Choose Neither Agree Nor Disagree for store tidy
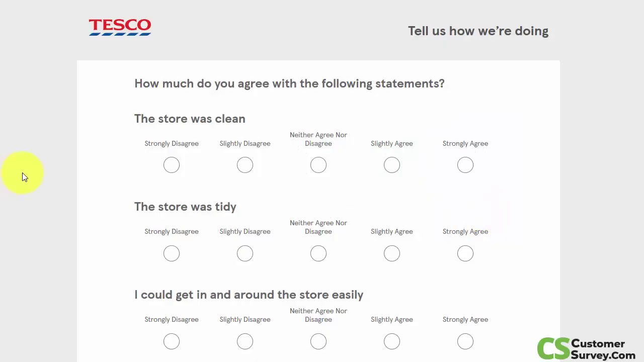Screen dimensions: 644x362 318,253
